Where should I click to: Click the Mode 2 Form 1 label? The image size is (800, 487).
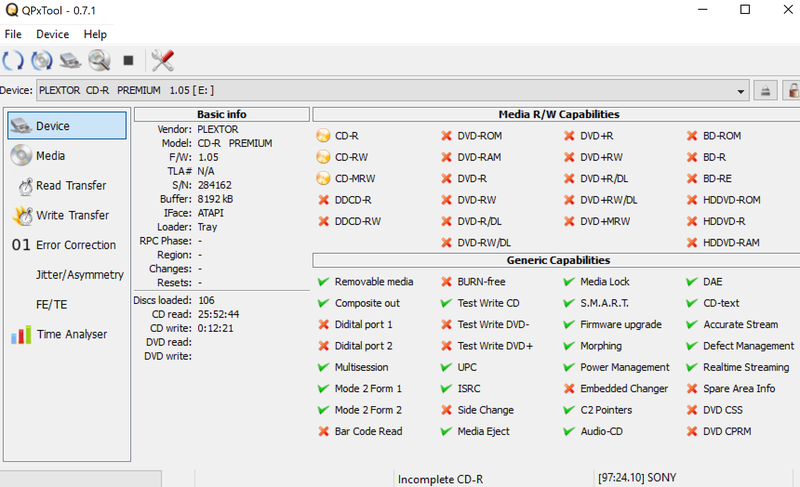point(368,389)
